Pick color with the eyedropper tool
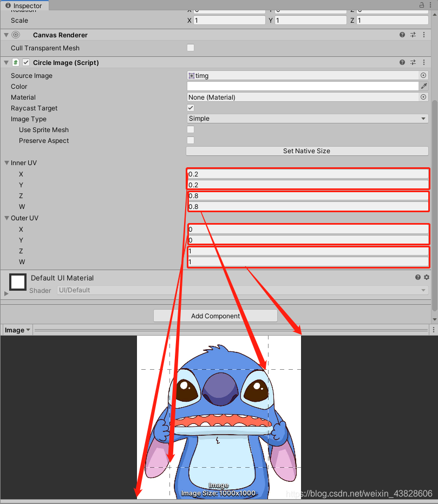This screenshot has height=504, width=438. 424,86
